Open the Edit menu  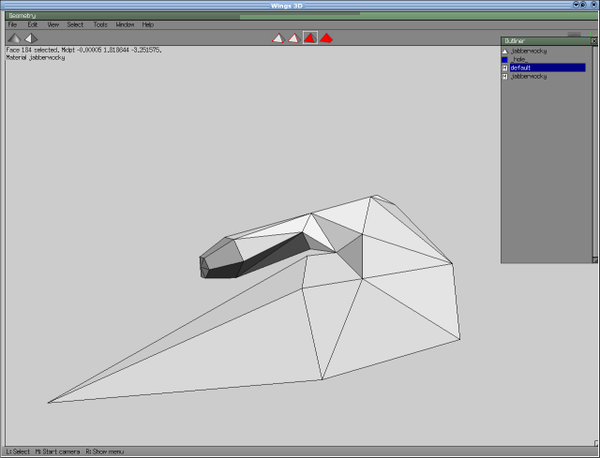coord(33,24)
